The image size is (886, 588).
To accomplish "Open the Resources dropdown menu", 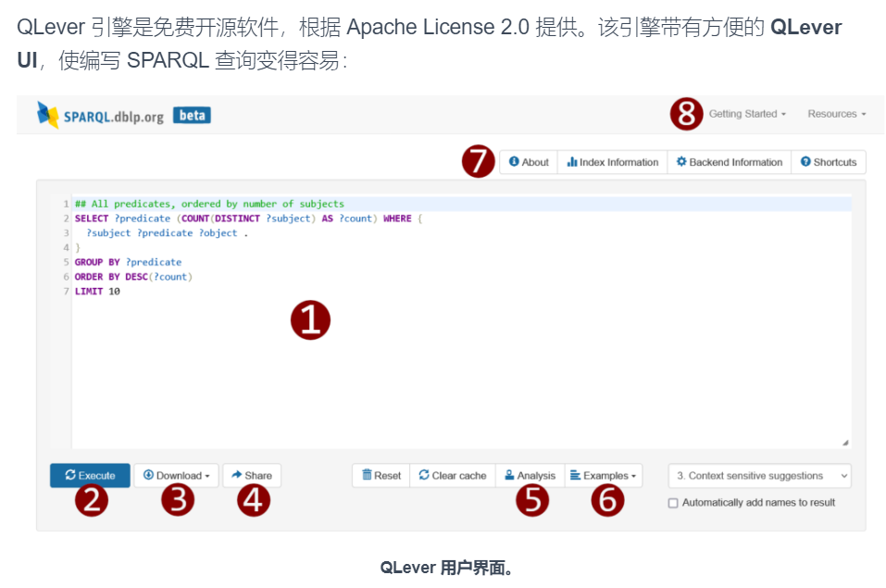I will (x=836, y=114).
